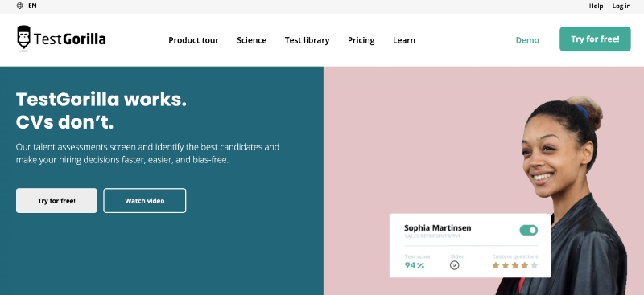
Task: Open the Help link
Action: tap(596, 6)
